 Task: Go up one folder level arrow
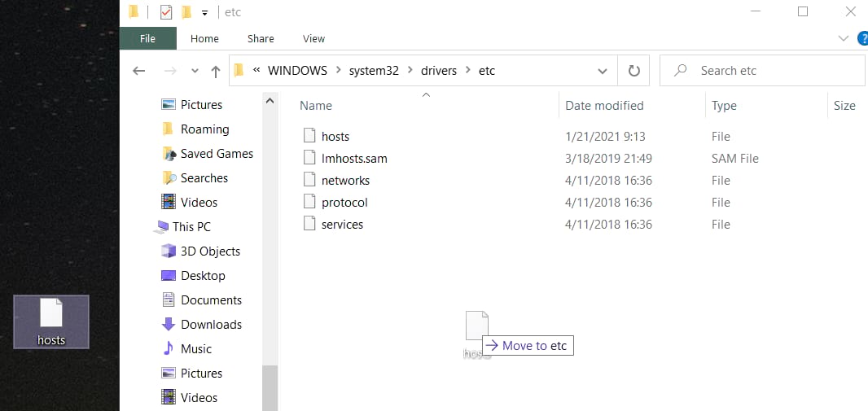(215, 71)
